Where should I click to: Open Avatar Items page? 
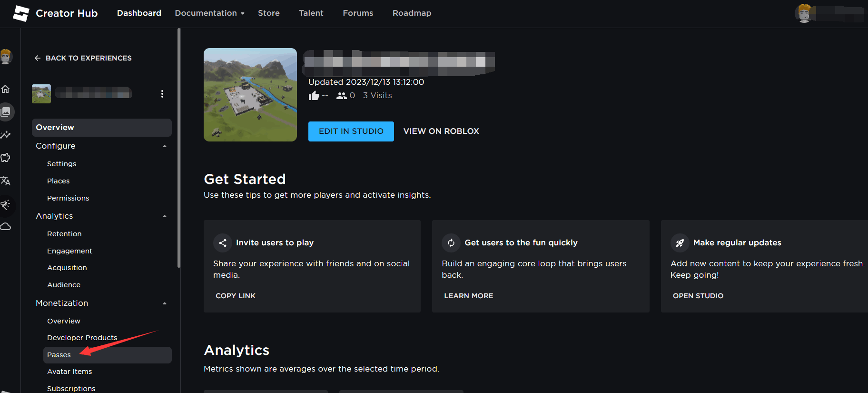69,372
